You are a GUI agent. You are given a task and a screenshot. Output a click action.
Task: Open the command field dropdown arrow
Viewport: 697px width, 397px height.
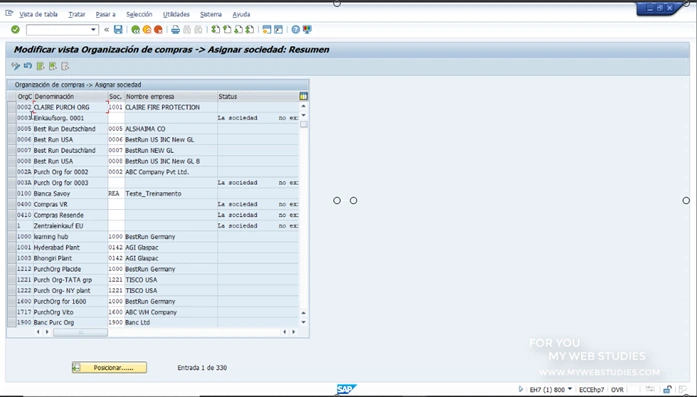tap(93, 30)
